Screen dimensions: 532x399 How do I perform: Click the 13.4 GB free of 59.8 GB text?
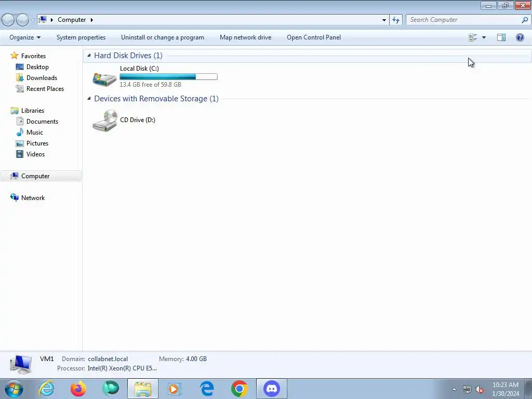(150, 85)
